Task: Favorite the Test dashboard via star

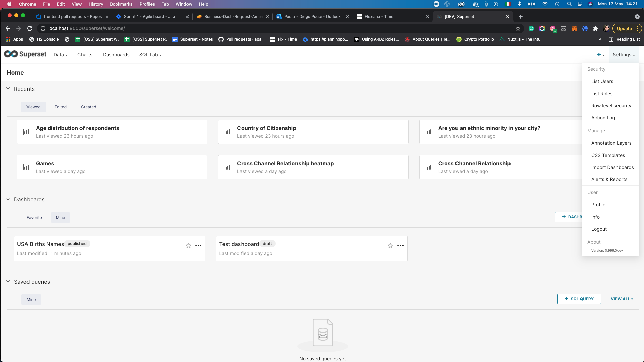Action: point(390,246)
